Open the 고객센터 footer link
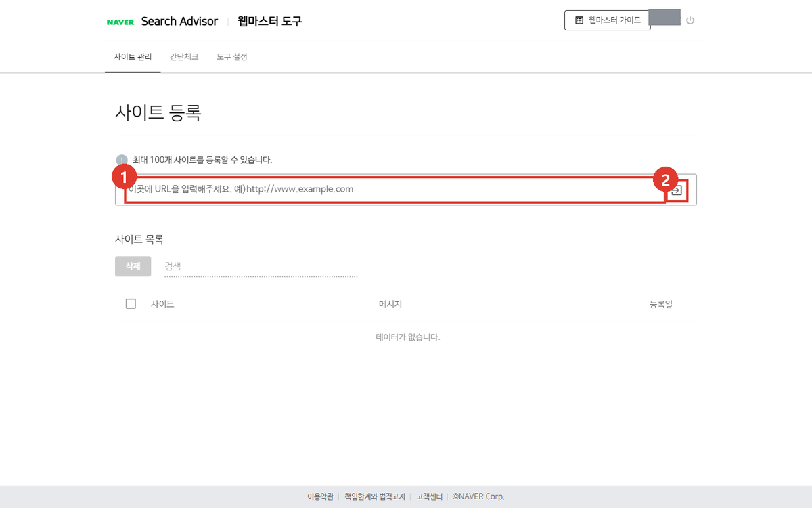 coord(429,496)
